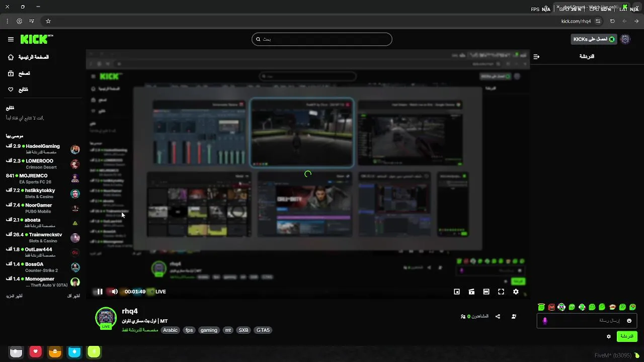Open site settings icon by address bar
This screenshot has width=644, height=362.
(598, 21)
